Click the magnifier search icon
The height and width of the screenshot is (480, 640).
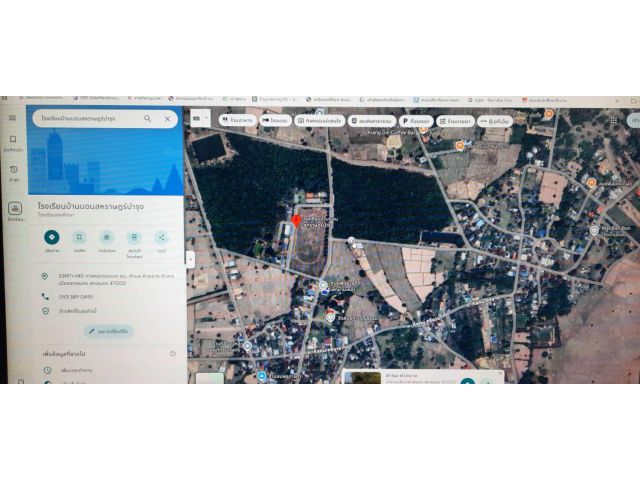(147, 119)
